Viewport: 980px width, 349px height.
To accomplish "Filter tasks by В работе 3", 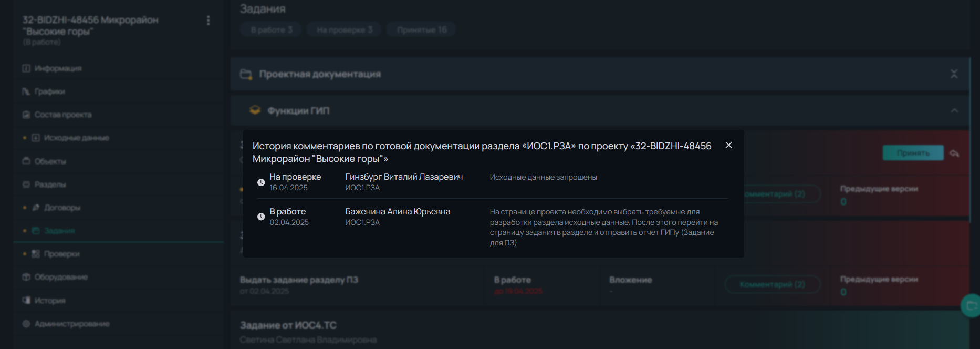I will click(x=271, y=30).
